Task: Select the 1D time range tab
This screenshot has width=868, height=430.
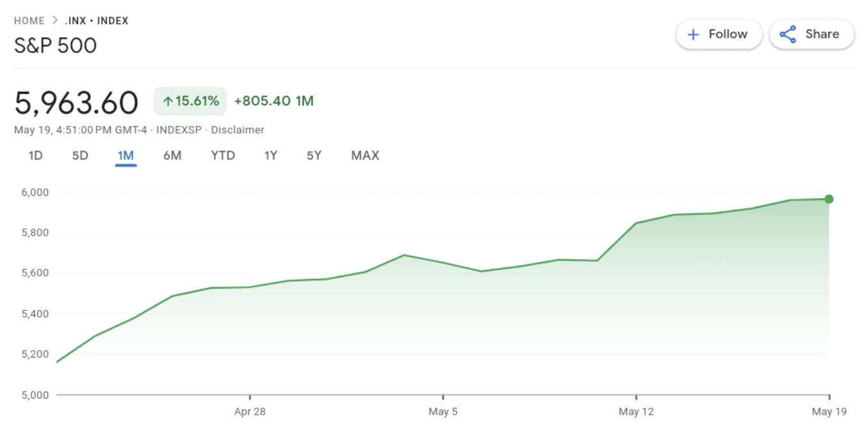Action: 36,155
